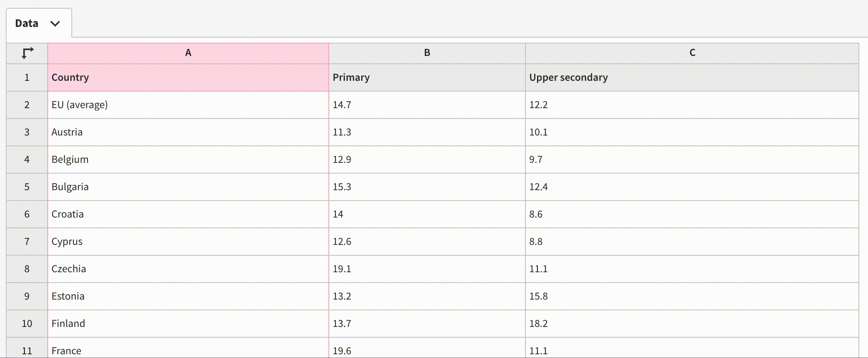Screen dimensions: 868x358
Task: Click the transpose arrow icon in table corner
Action: (27, 53)
